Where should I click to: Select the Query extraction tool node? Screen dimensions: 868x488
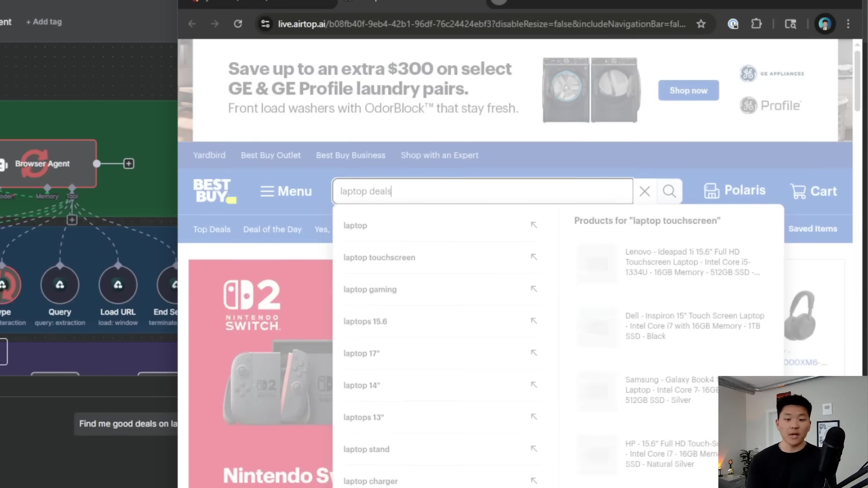click(x=60, y=285)
